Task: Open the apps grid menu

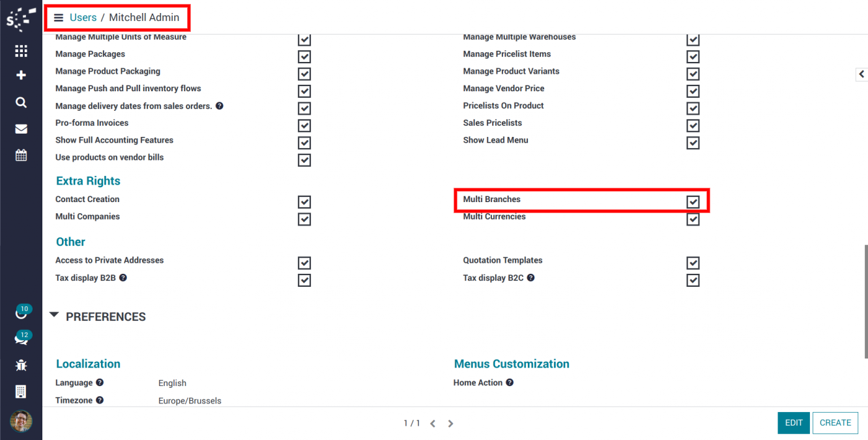Action: click(21, 51)
